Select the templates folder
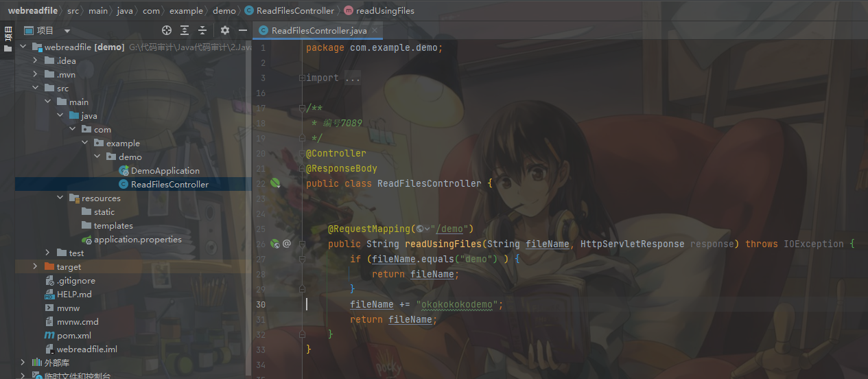Viewport: 868px width, 379px height. pos(113,225)
